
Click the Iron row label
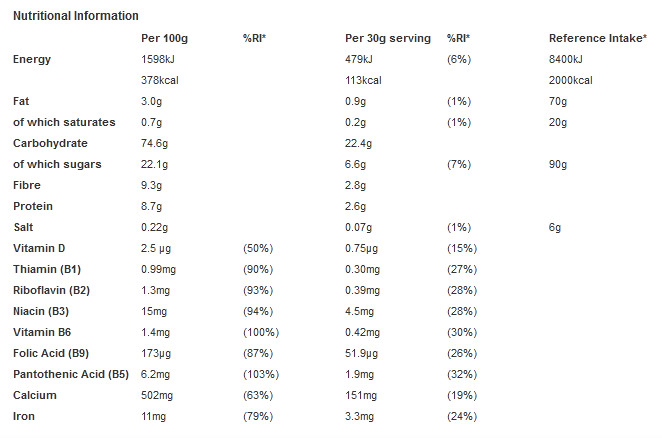(x=23, y=416)
